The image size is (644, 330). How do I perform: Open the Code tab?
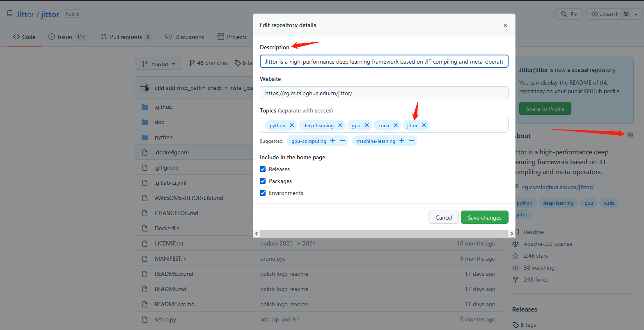(x=24, y=37)
